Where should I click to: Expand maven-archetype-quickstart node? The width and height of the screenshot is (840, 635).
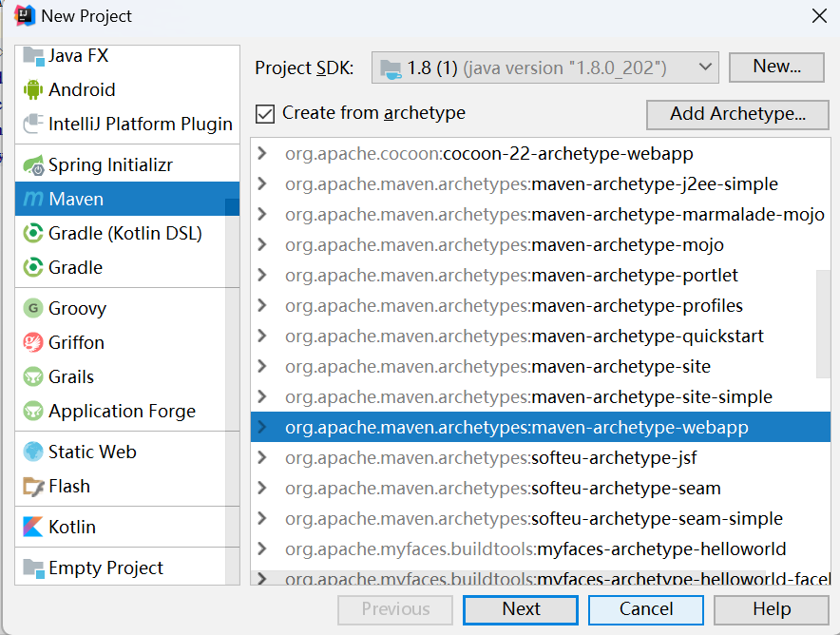click(x=262, y=336)
